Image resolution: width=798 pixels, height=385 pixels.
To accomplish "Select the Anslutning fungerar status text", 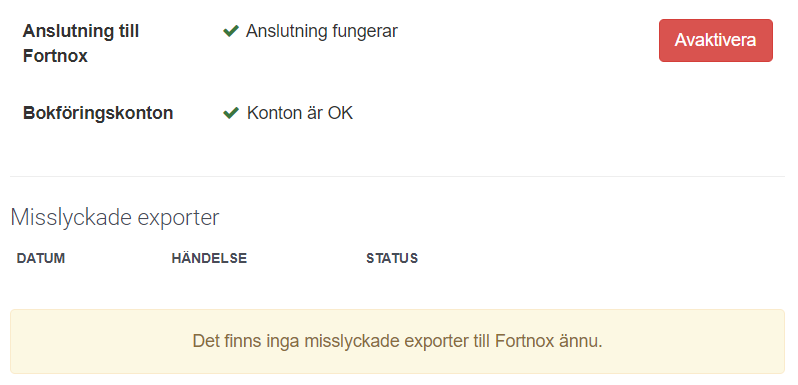I will (322, 32).
